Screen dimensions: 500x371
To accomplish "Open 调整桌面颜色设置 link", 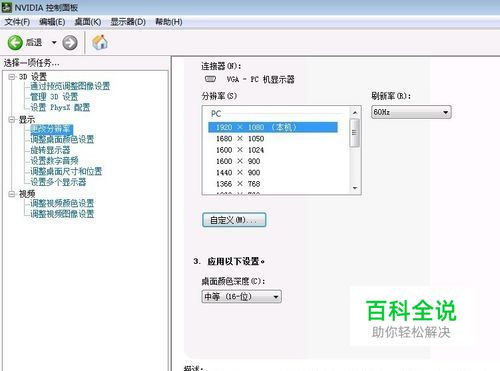I will [62, 139].
